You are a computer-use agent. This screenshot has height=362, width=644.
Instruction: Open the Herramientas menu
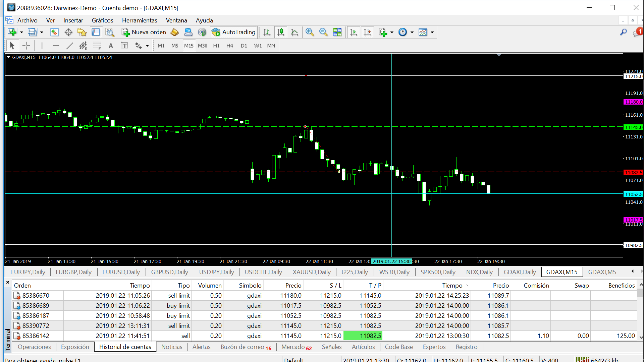[139, 20]
